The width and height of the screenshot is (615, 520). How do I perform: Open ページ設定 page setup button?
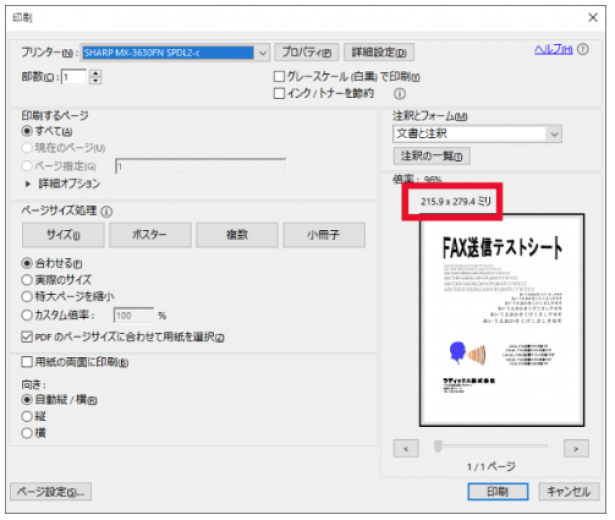[51, 491]
